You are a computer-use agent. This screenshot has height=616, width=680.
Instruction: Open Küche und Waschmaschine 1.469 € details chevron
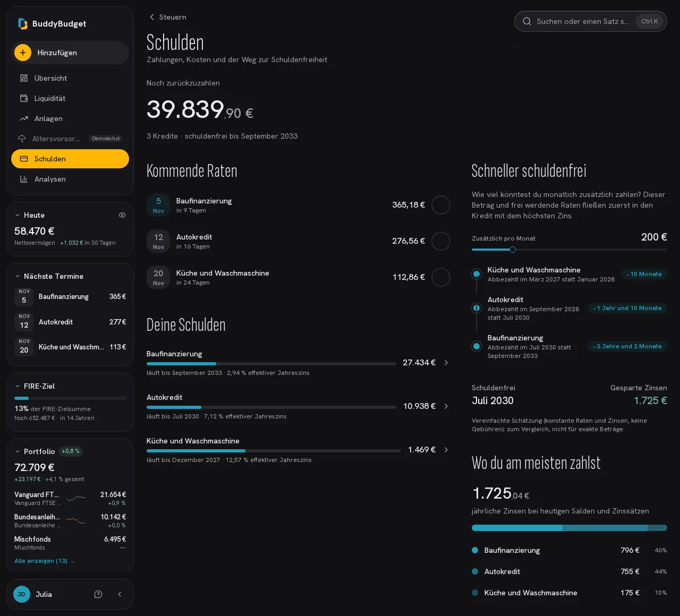(x=446, y=450)
